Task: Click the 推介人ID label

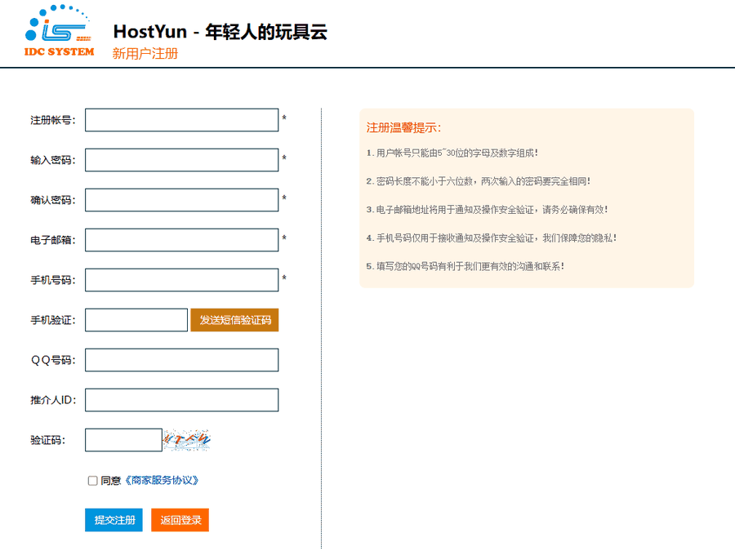Action: pyautogui.click(x=53, y=400)
